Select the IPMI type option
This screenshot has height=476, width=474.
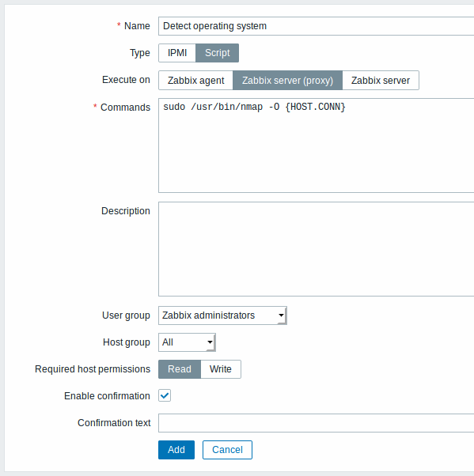click(177, 53)
